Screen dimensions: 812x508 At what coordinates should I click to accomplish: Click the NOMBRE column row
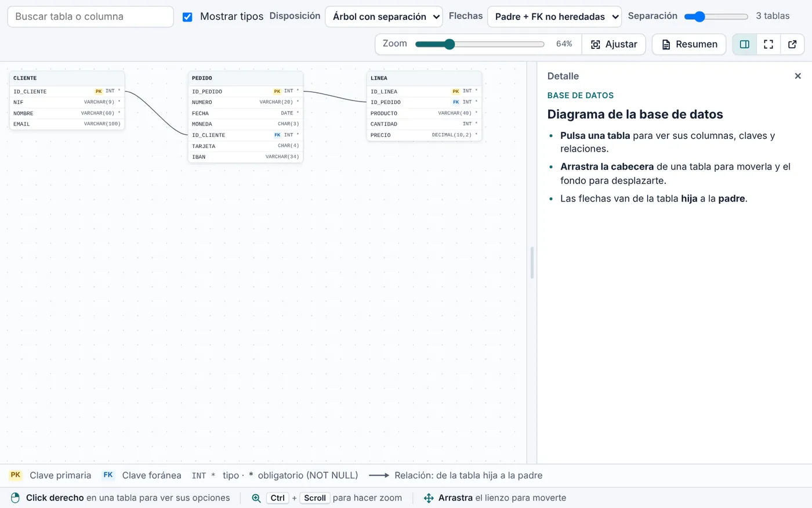[67, 113]
